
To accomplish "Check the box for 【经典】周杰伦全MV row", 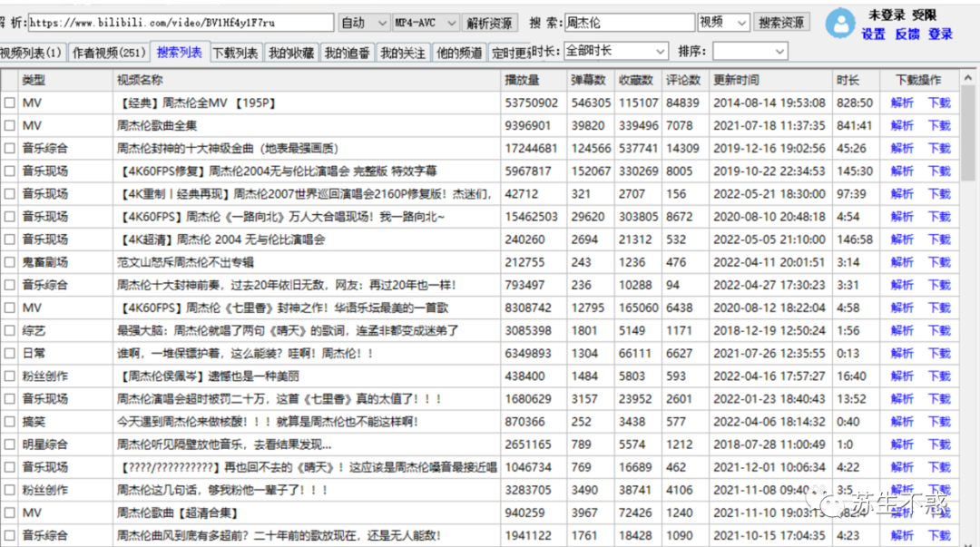I will (x=9, y=103).
